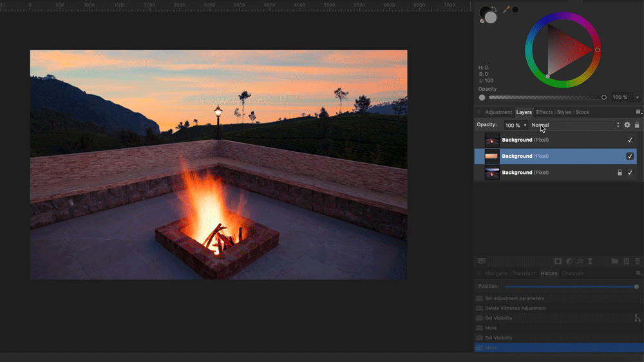Click the Mask Layer icon

click(558, 261)
